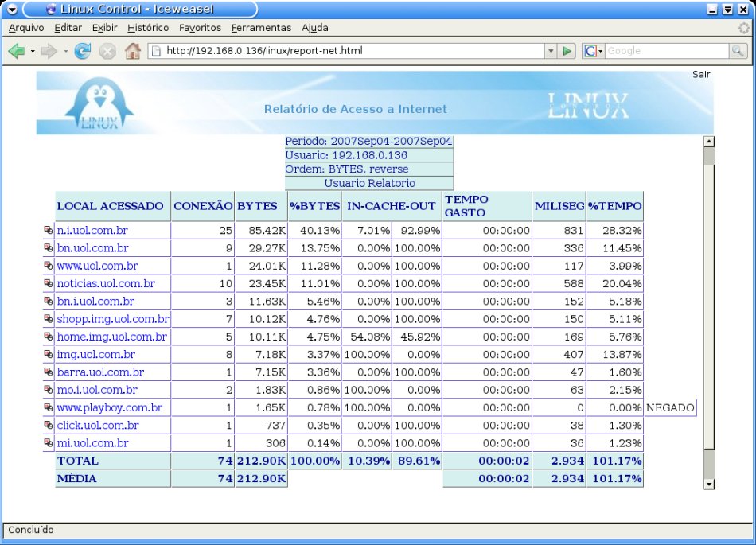This screenshot has width=756, height=545.
Task: Click the MILISEG column header
Action: point(559,206)
